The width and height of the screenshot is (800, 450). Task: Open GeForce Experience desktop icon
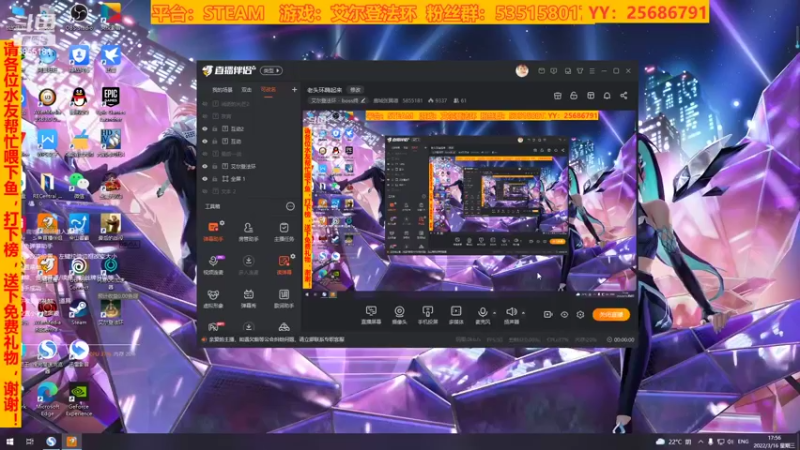(79, 399)
